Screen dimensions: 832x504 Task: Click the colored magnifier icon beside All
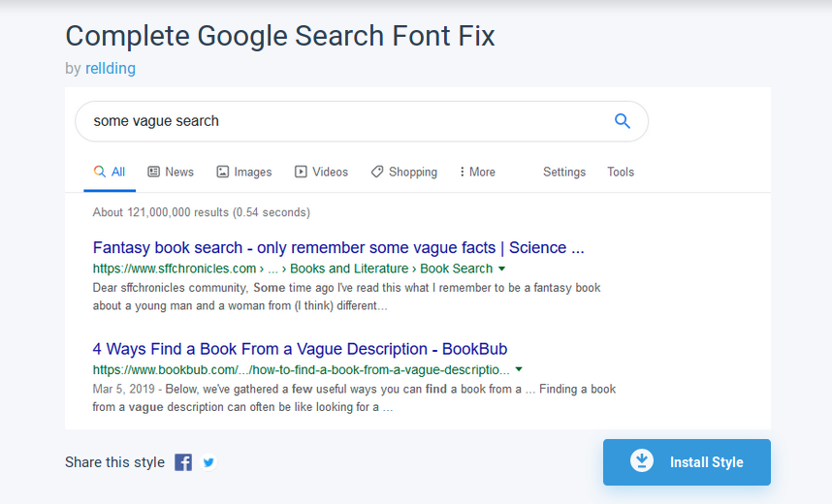tap(99, 172)
